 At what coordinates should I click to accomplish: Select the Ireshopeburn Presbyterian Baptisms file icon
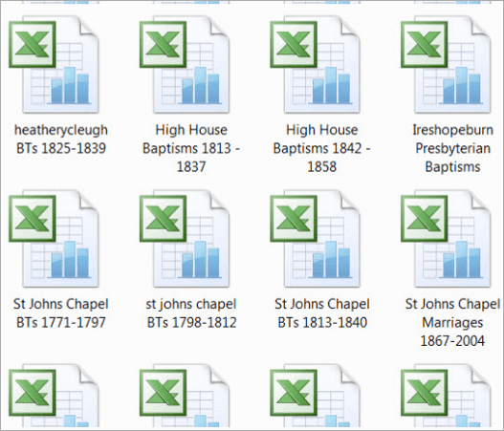click(446, 64)
